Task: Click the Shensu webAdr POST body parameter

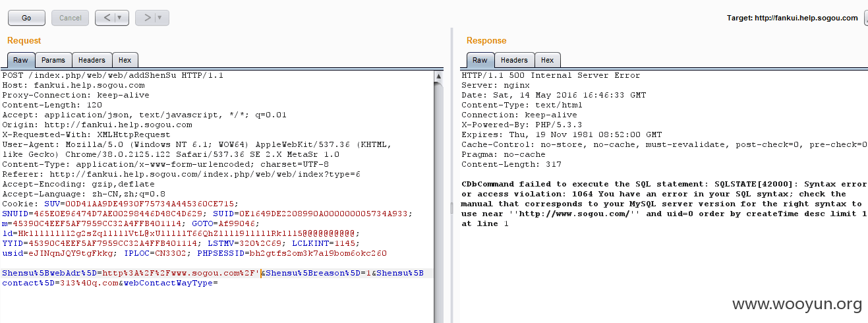Action: coord(130,273)
